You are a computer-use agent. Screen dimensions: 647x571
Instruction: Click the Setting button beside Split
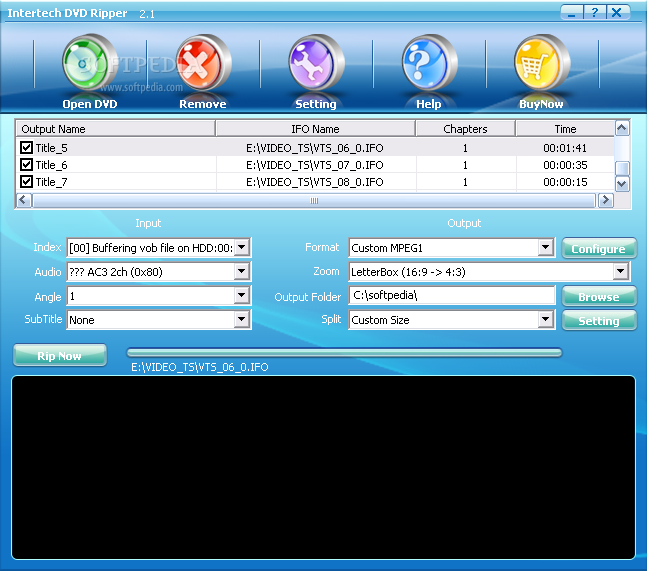click(x=599, y=321)
